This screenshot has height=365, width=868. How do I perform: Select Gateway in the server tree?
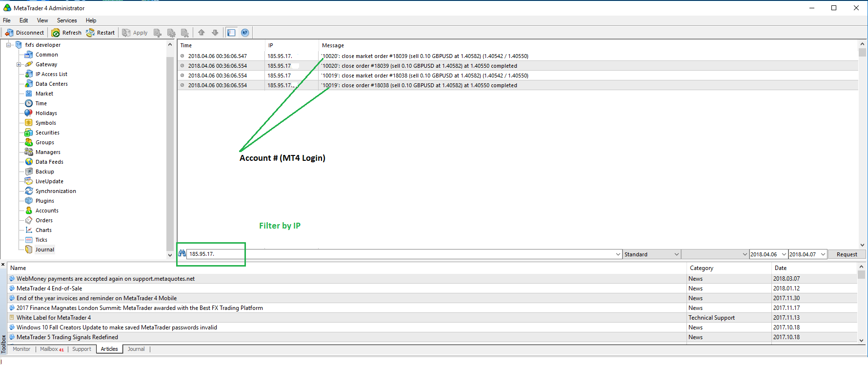coord(46,64)
